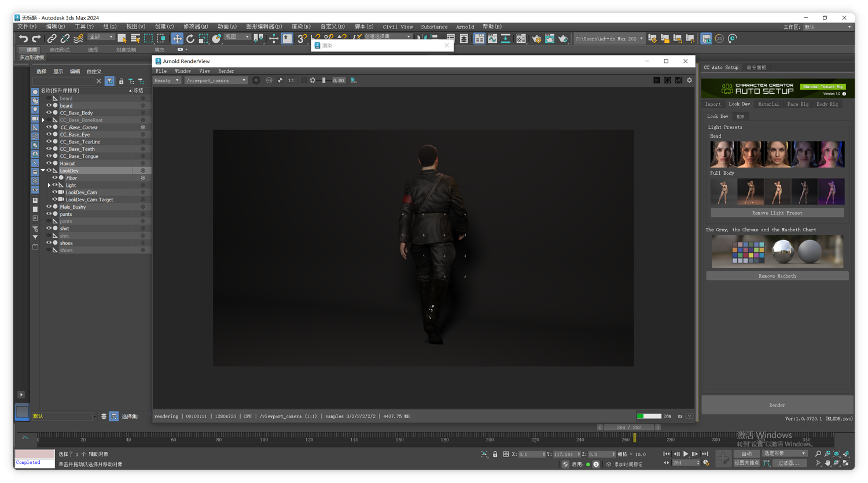Open the Curve Editor toolbar icon
868x483 pixels.
[x=492, y=39]
